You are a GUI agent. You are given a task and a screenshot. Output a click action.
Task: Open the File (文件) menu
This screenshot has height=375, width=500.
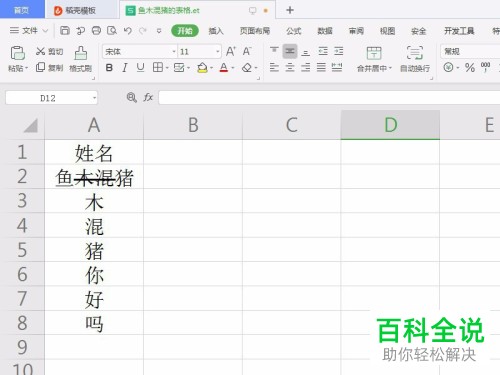point(29,31)
